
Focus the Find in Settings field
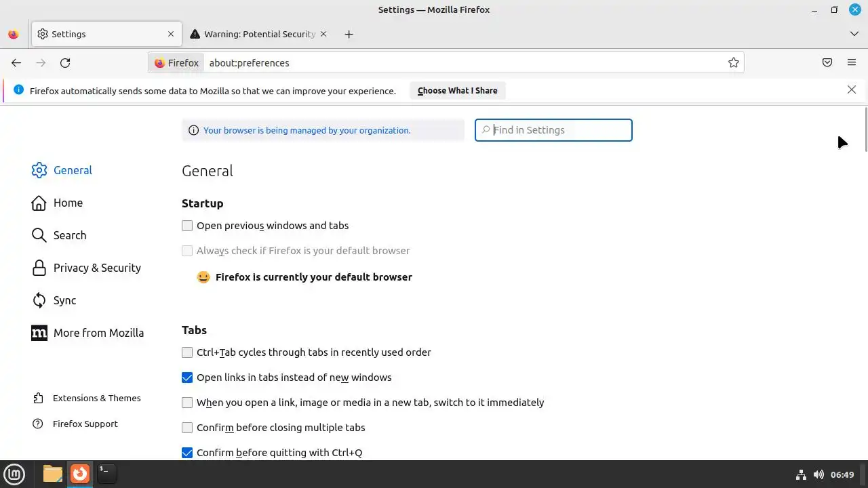tap(553, 130)
